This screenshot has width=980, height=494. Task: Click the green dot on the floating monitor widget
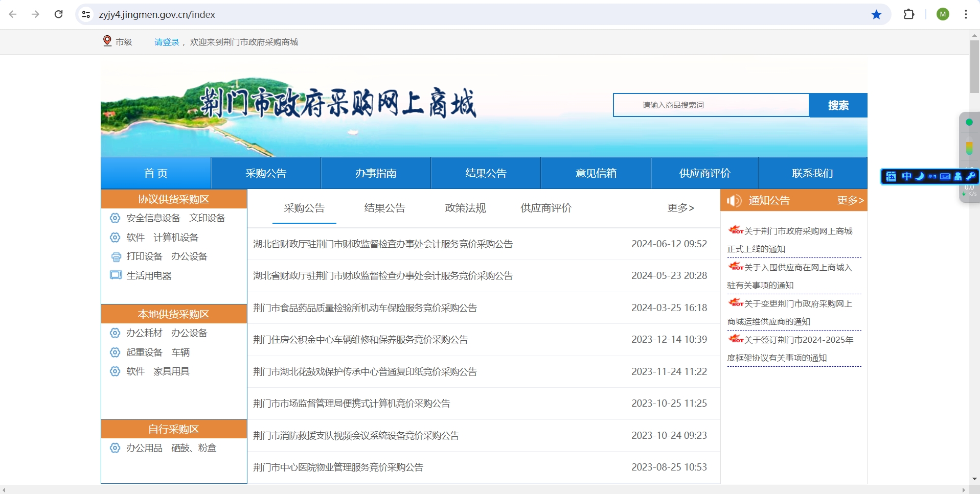pyautogui.click(x=969, y=122)
